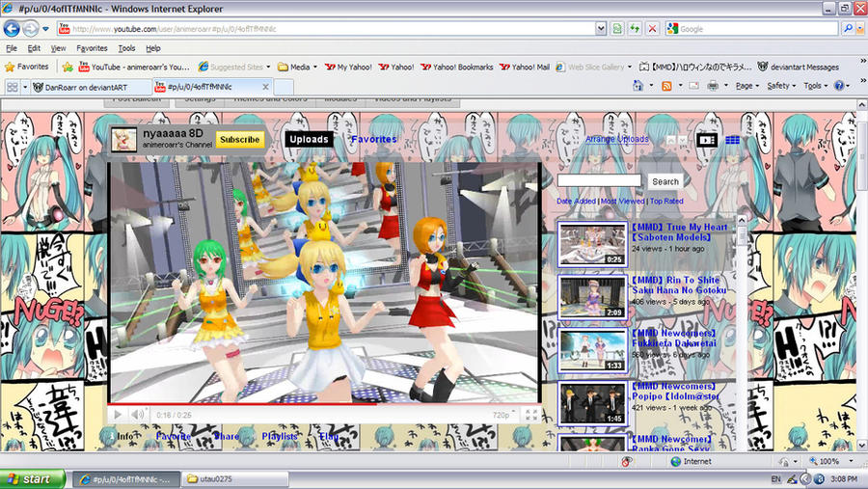Click the Quick Tabs icon
The width and height of the screenshot is (868, 489).
click(x=13, y=87)
